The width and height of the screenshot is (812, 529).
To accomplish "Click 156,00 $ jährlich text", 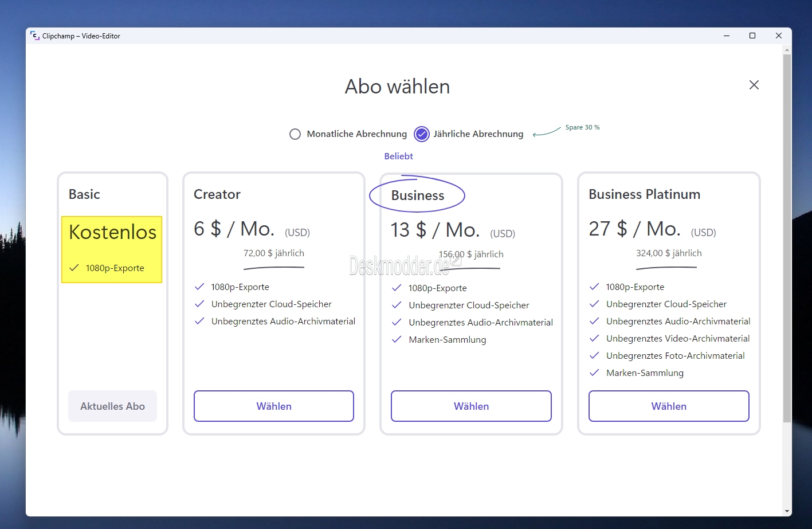I will 471,254.
